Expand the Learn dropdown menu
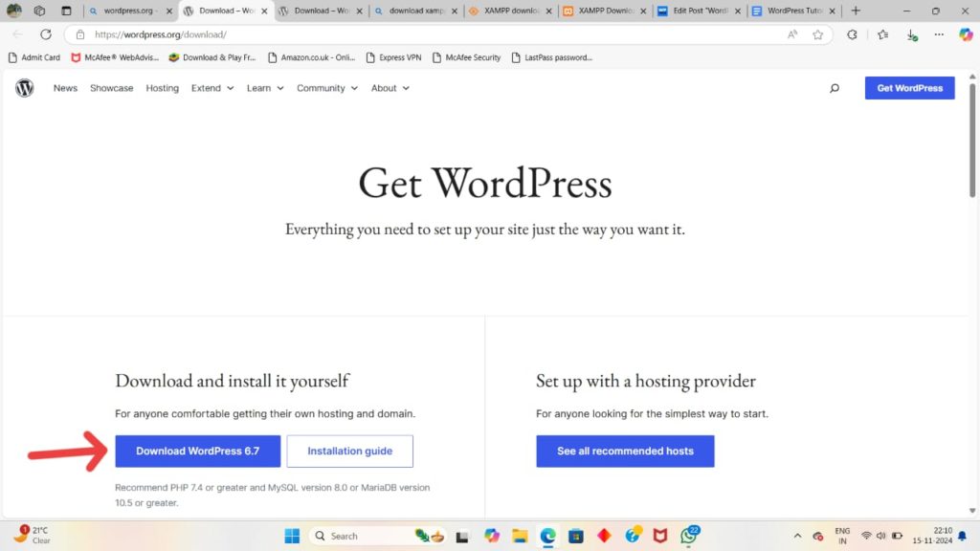This screenshot has height=551, width=980. tap(265, 88)
